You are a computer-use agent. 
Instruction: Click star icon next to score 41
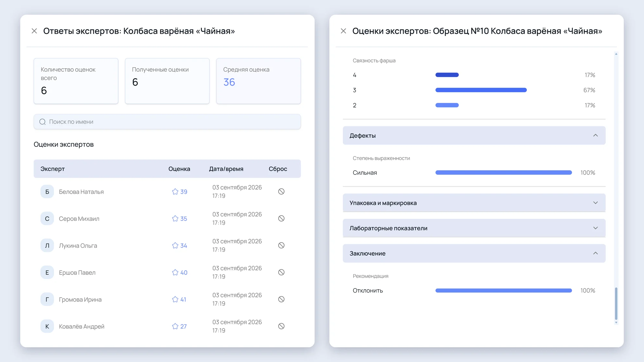click(x=175, y=299)
